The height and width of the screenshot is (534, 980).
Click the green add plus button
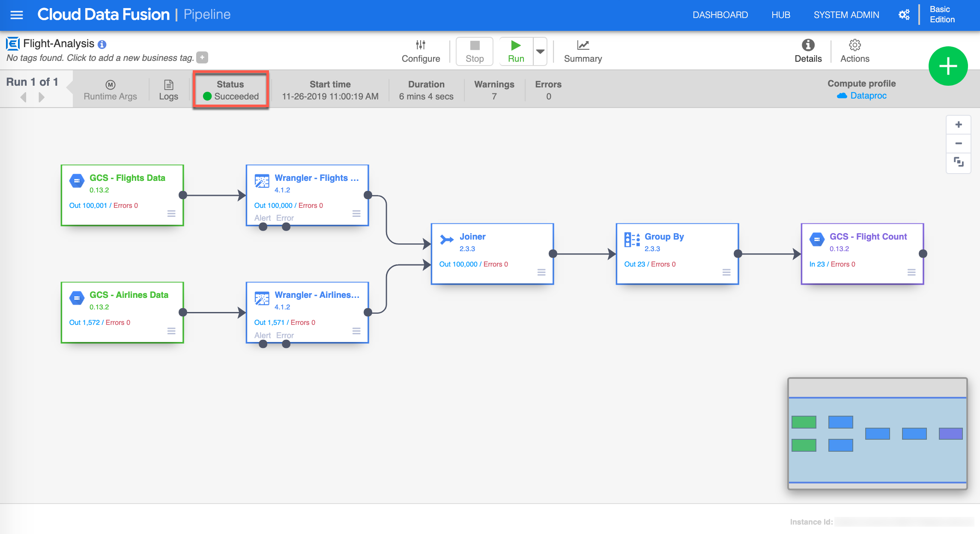948,66
